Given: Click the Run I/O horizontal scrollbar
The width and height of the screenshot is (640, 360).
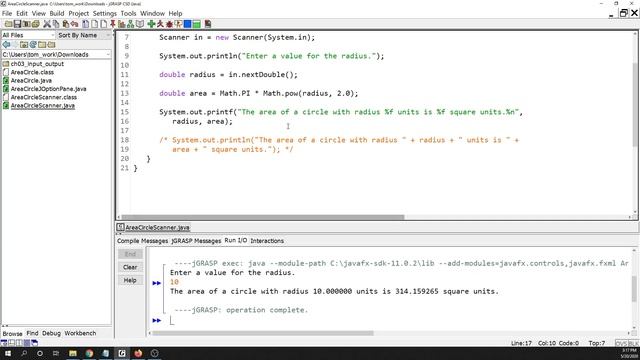Looking at the screenshot, I should (262, 333).
